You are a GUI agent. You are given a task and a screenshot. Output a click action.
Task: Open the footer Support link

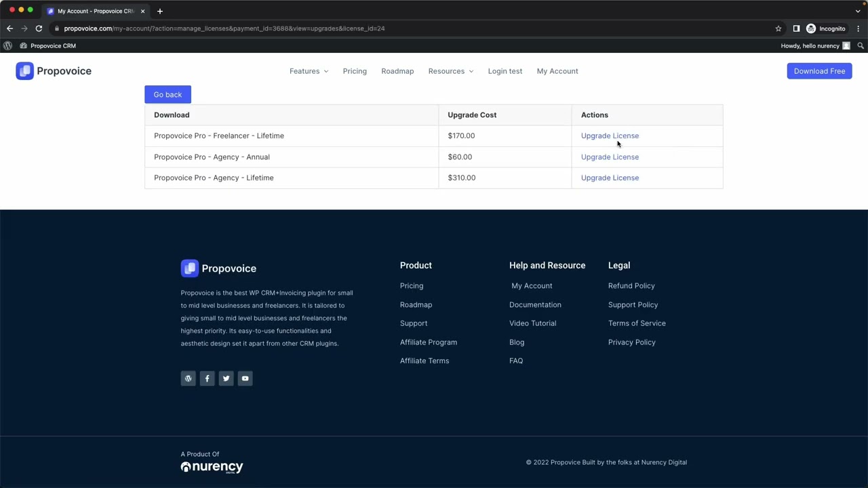[x=414, y=323]
